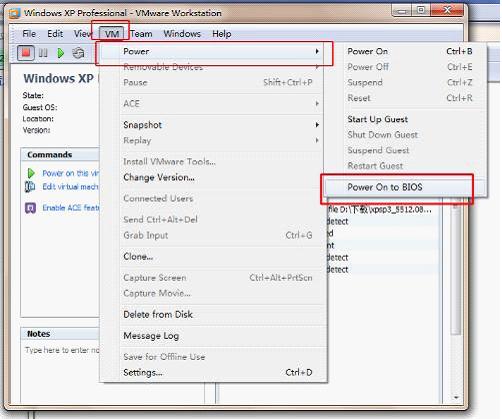Click Edit virtual machine settings link

click(x=70, y=187)
